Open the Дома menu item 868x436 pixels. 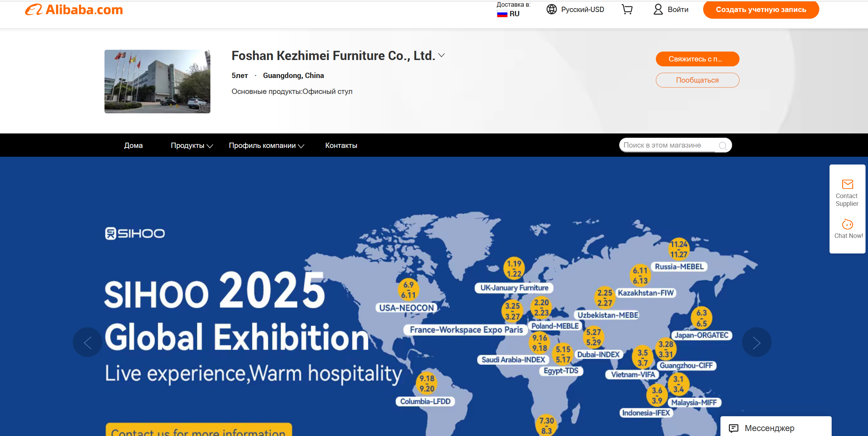[133, 145]
